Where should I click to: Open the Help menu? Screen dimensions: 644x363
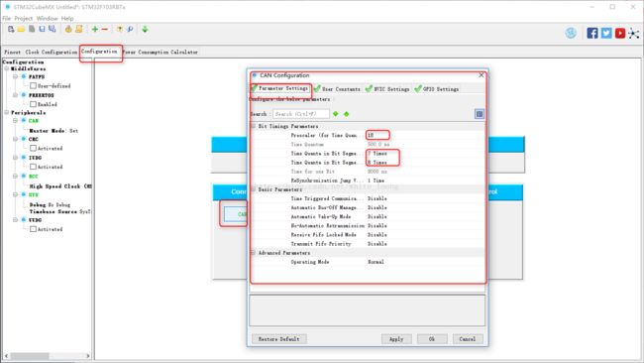click(x=67, y=19)
